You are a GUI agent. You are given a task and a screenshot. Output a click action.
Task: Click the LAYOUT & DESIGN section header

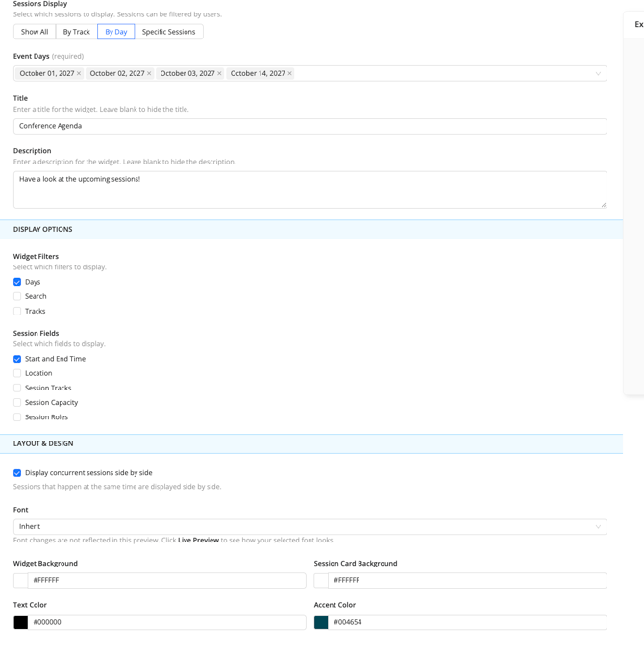pyautogui.click(x=311, y=443)
